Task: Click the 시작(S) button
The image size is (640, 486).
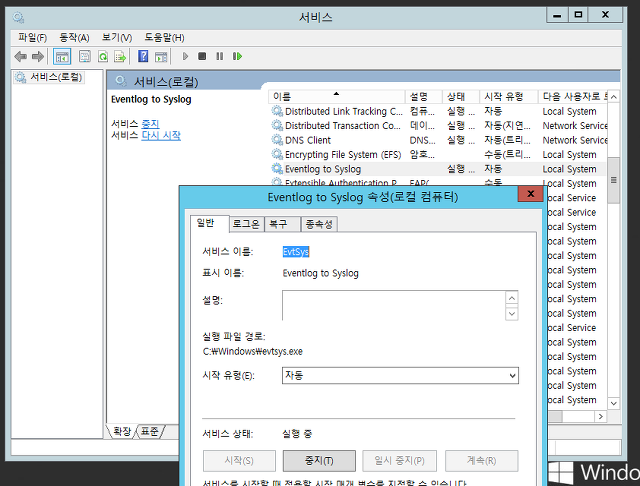Action: point(239,461)
